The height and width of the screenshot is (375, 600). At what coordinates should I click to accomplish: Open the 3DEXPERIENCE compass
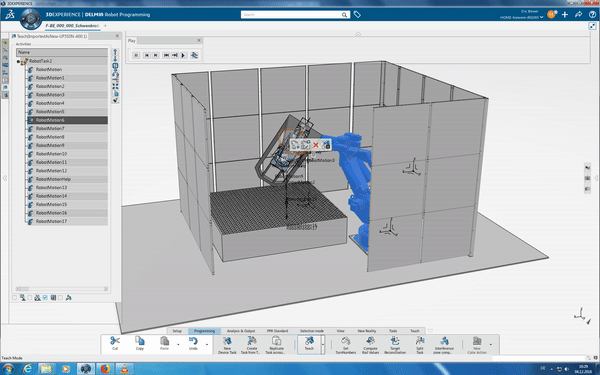[x=30, y=18]
